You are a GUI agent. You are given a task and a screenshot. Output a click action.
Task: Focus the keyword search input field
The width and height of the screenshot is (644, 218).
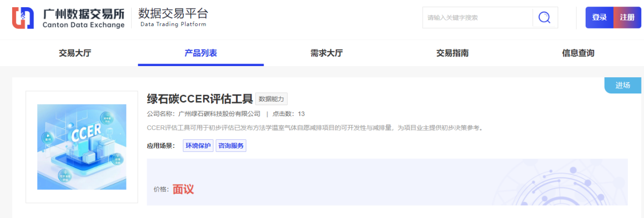pyautogui.click(x=477, y=18)
